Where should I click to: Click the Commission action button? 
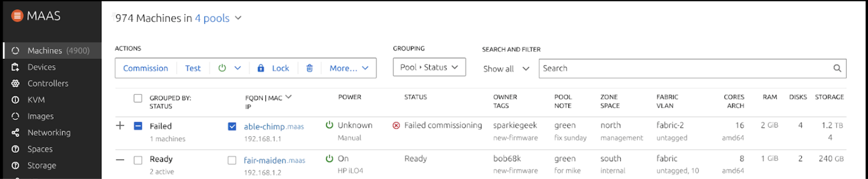[x=146, y=68]
